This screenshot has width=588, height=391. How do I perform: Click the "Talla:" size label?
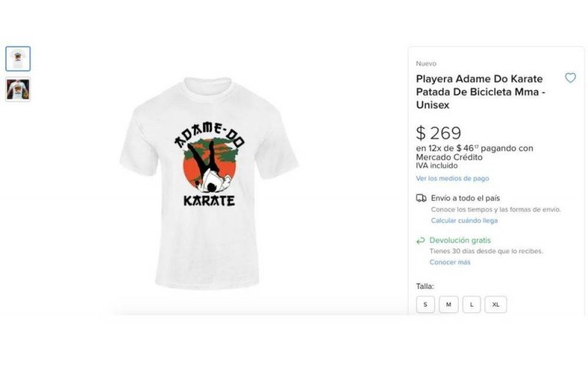pyautogui.click(x=425, y=286)
